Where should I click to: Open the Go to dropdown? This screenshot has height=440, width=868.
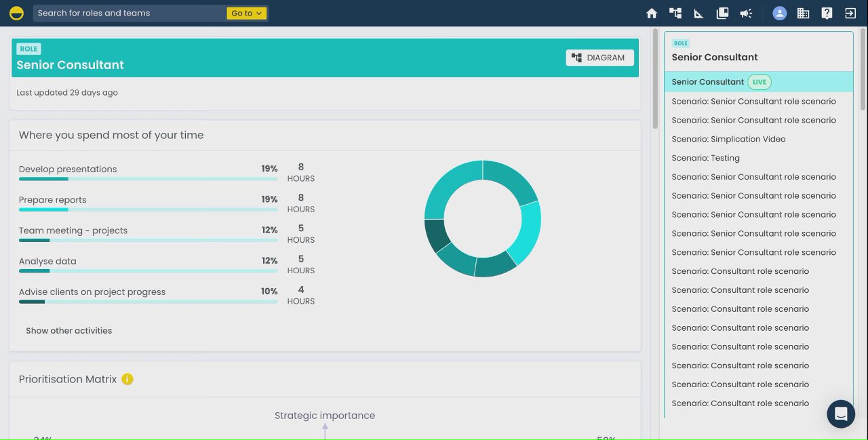coord(247,13)
